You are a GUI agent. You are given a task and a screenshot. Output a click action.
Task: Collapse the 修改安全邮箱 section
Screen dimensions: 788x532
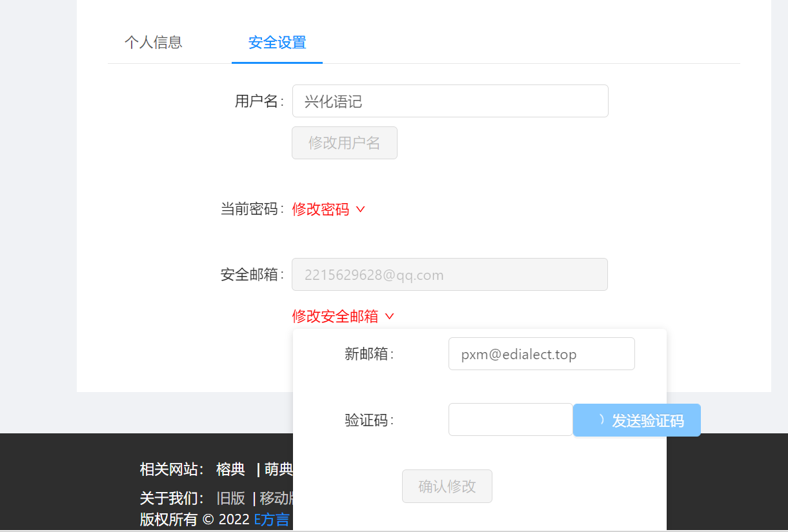click(x=343, y=316)
